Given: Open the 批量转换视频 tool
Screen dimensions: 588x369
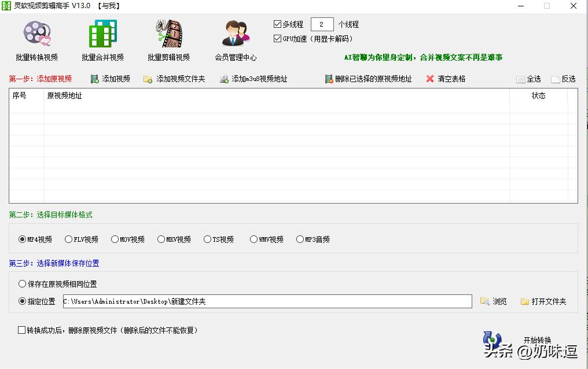Looking at the screenshot, I should 36,39.
